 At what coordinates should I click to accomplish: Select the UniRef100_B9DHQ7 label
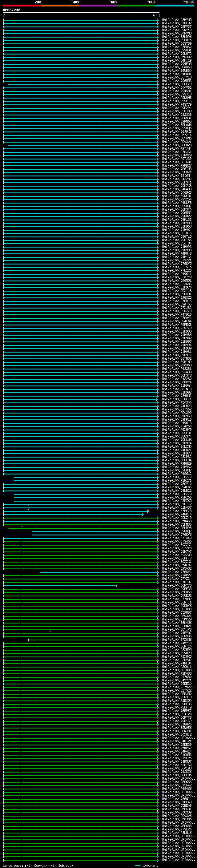[177, 531]
